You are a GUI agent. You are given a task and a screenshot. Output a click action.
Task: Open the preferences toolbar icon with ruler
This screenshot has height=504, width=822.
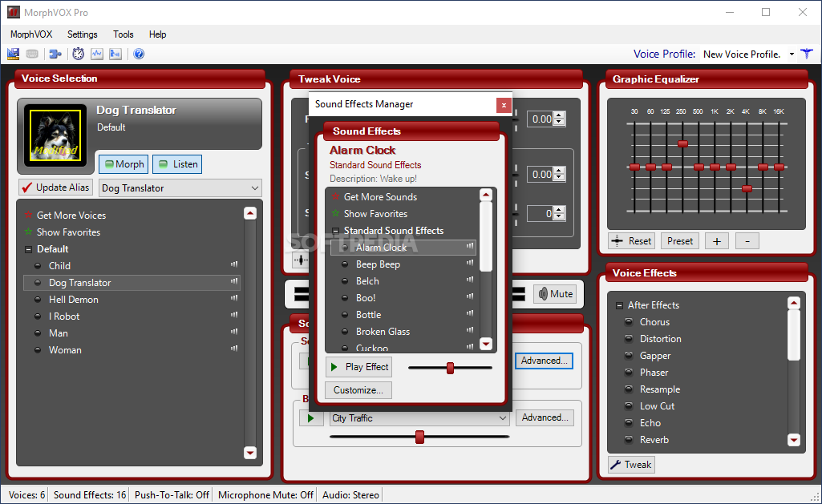[x=13, y=54]
